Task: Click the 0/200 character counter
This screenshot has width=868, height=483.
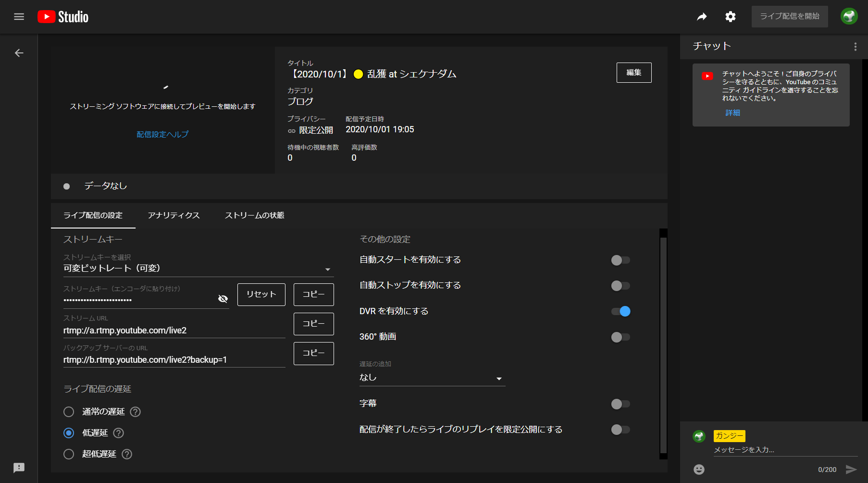Action: click(827, 470)
